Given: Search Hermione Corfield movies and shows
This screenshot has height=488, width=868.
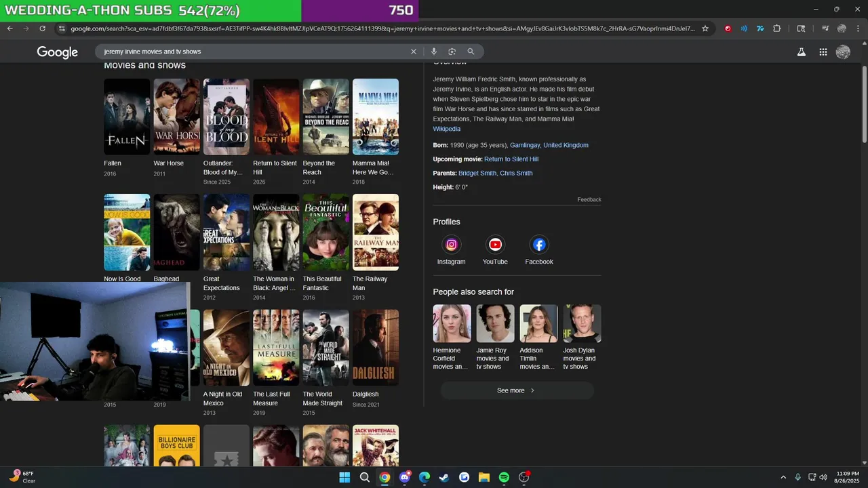Looking at the screenshot, I should tap(452, 338).
